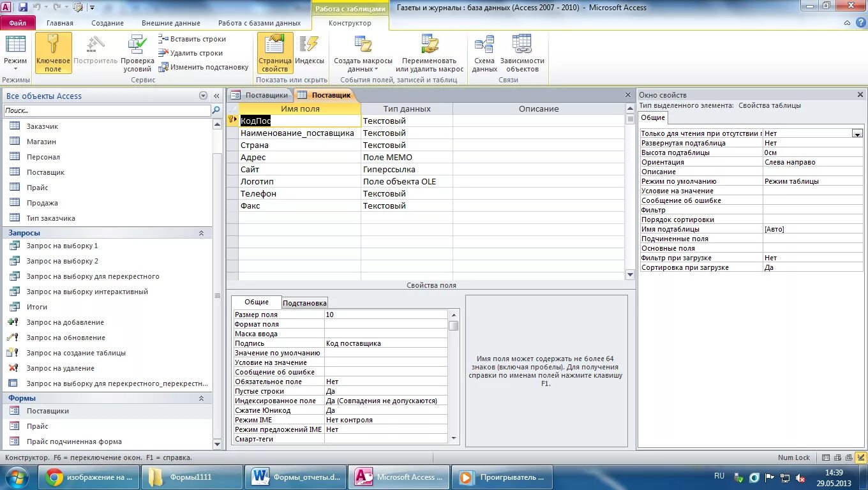The image size is (868, 490).
Task: Select the row selector with key icon
Action: [232, 121]
